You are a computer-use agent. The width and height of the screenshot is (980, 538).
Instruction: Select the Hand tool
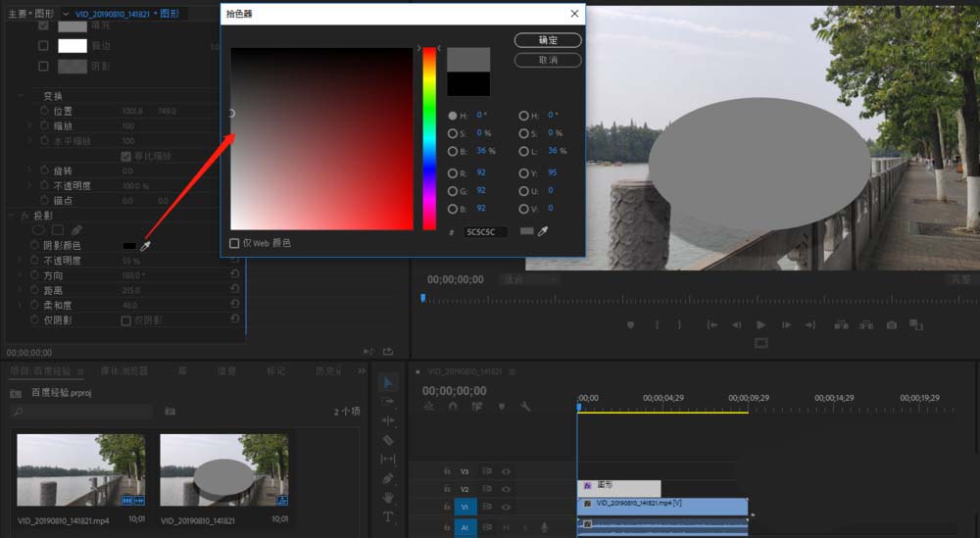click(388, 498)
